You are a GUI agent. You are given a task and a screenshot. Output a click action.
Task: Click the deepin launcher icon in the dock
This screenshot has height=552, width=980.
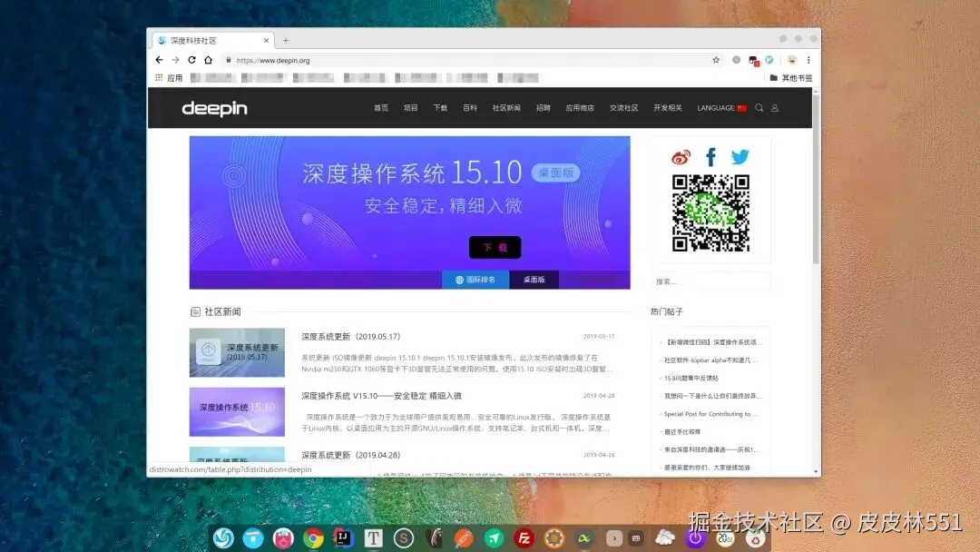tap(223, 537)
